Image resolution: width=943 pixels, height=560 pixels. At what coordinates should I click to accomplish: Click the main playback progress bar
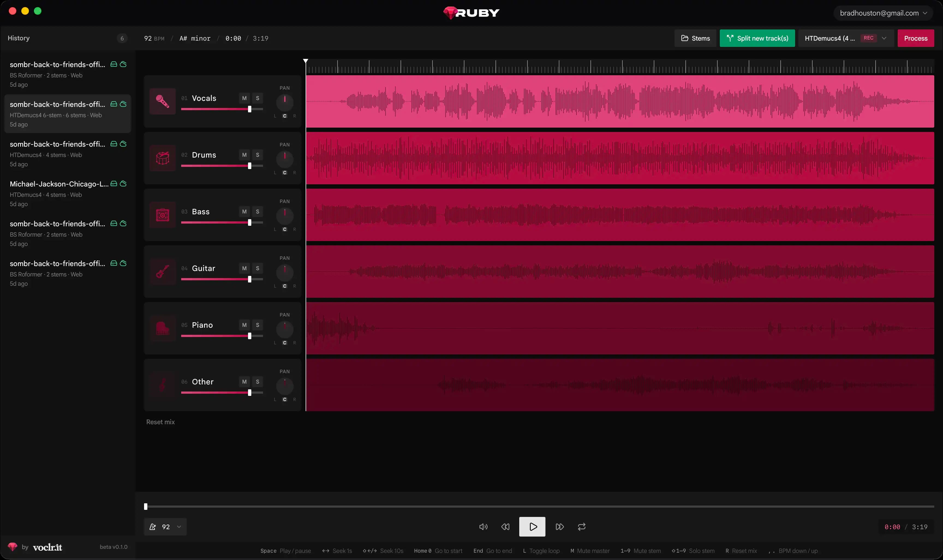click(x=539, y=506)
